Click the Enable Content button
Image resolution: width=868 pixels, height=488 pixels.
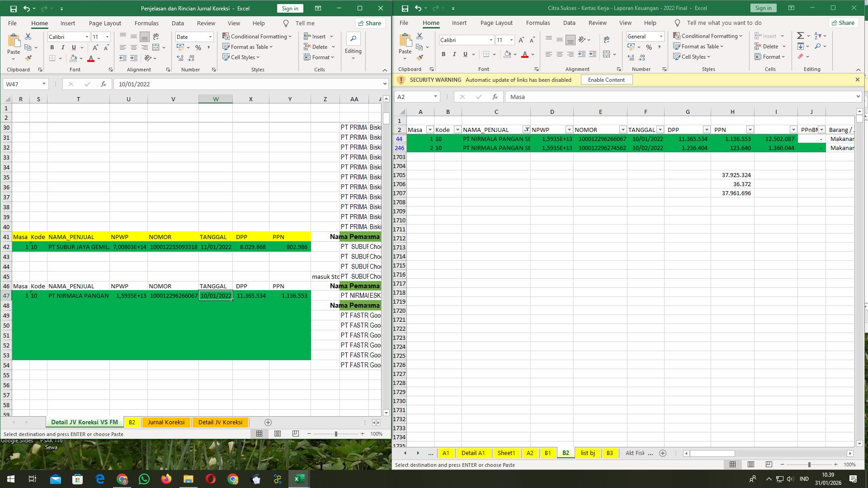click(606, 80)
